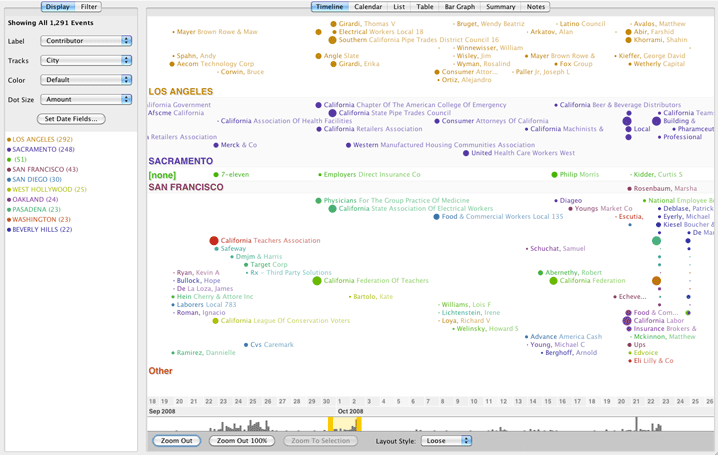The height and width of the screenshot is (455, 718).
Task: Click the red California Teachers Association dot
Action: point(214,241)
